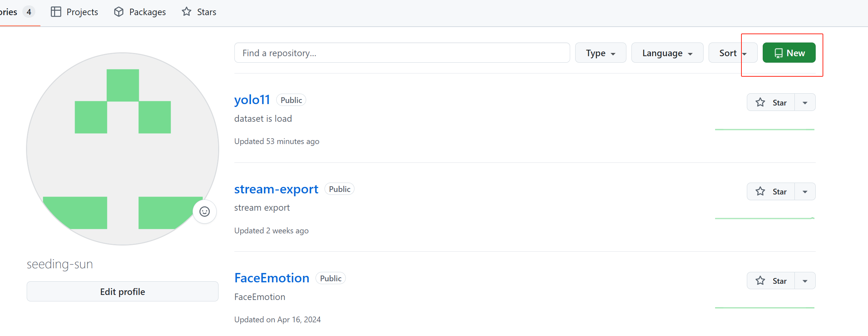Expand star lists dropdown for yolo11

click(805, 103)
